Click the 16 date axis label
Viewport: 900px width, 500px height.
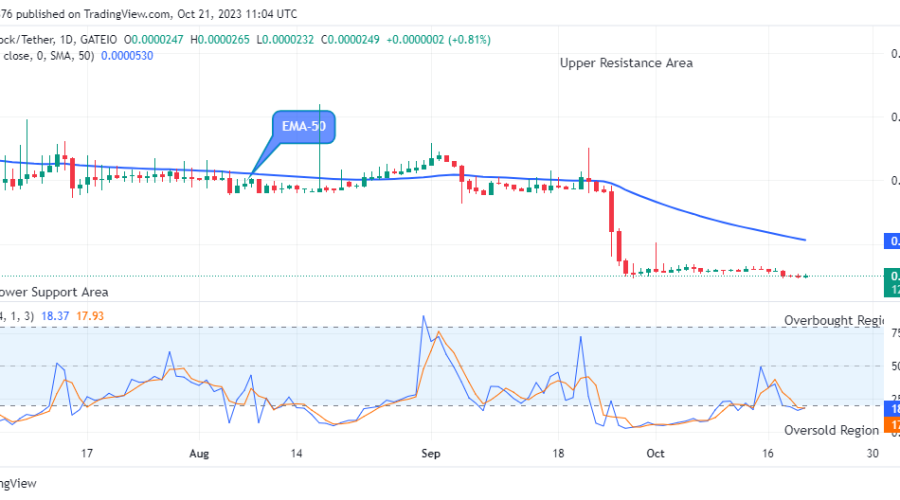[x=768, y=454]
